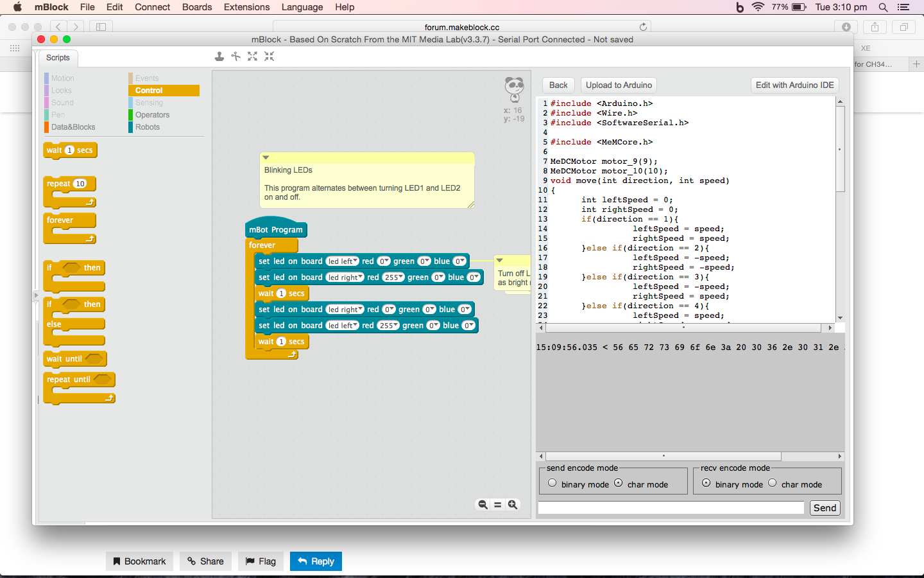Select the Robots block category

point(148,127)
